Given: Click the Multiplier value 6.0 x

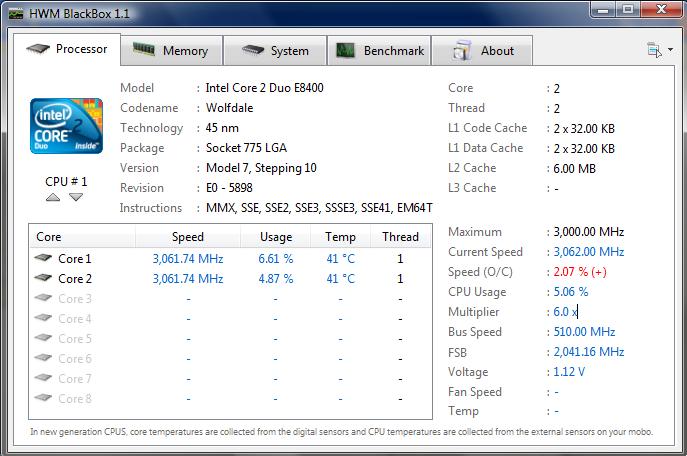Looking at the screenshot, I should click(565, 312).
